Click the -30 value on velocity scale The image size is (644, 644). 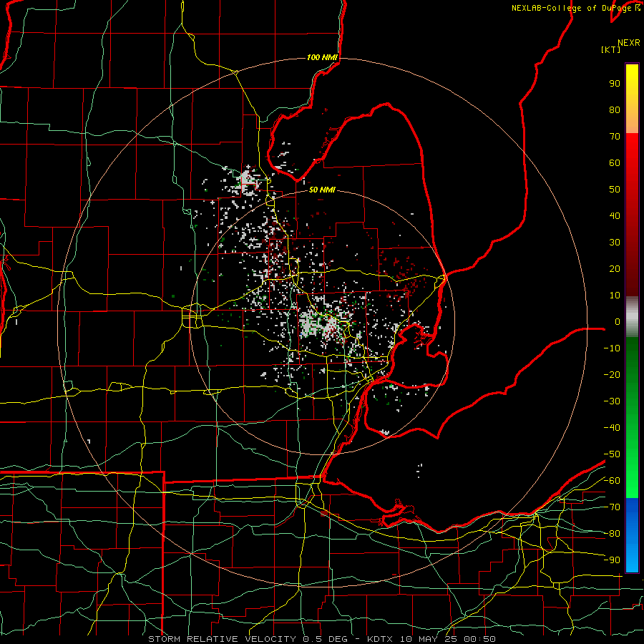click(612, 401)
